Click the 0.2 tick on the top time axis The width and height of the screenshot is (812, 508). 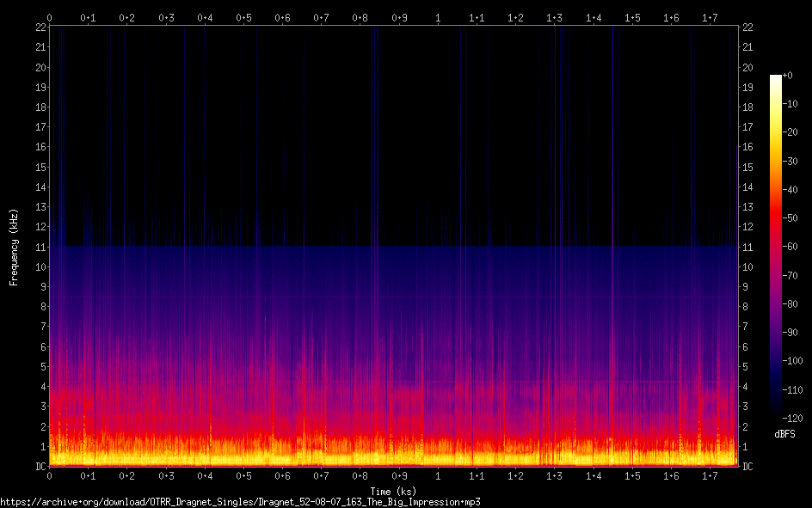pos(127,17)
